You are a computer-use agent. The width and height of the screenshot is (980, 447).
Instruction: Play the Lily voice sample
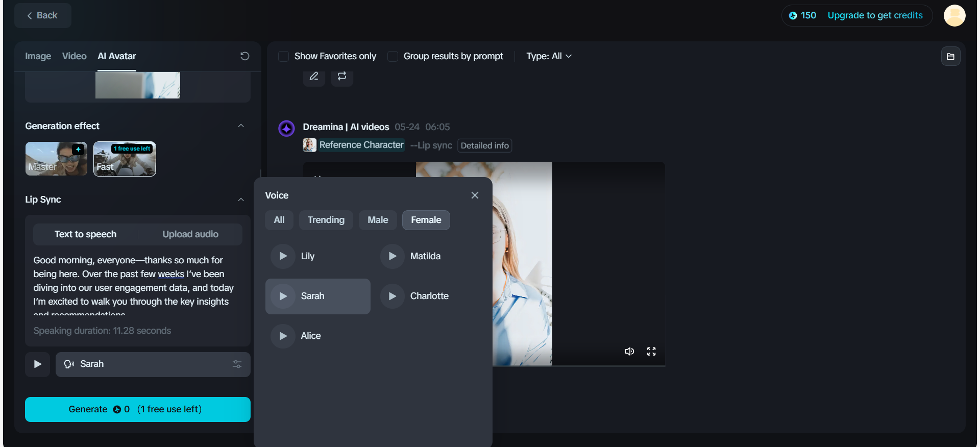coord(283,256)
